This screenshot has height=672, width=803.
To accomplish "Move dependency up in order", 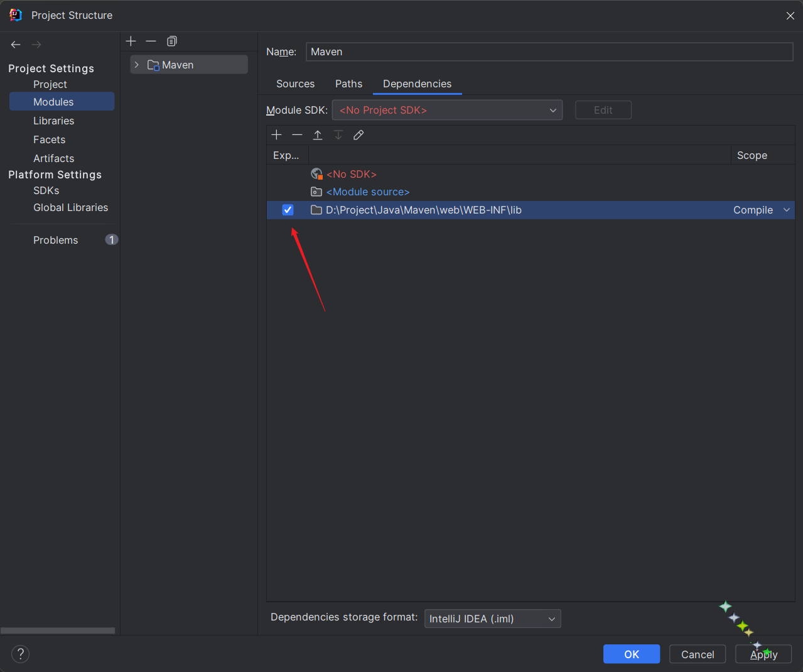I will click(318, 135).
